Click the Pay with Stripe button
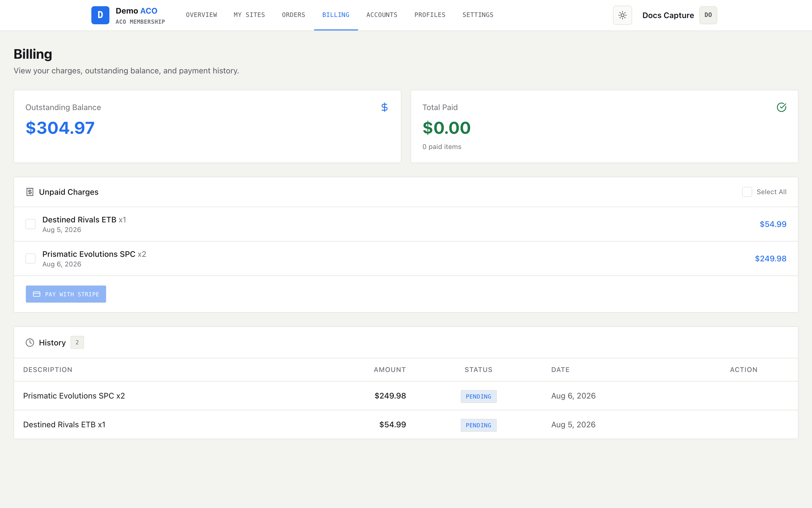812x508 pixels. pos(66,294)
